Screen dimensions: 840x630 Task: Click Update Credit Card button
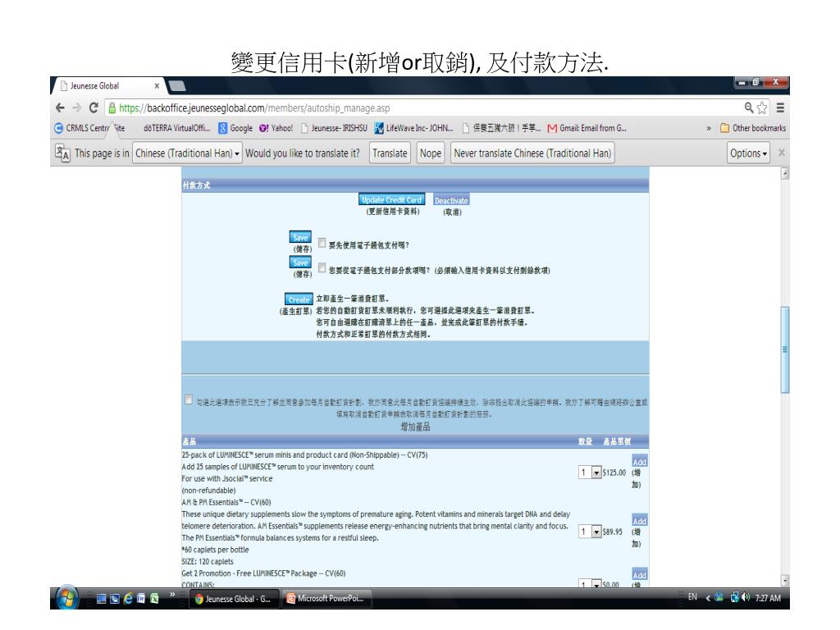pos(391,199)
